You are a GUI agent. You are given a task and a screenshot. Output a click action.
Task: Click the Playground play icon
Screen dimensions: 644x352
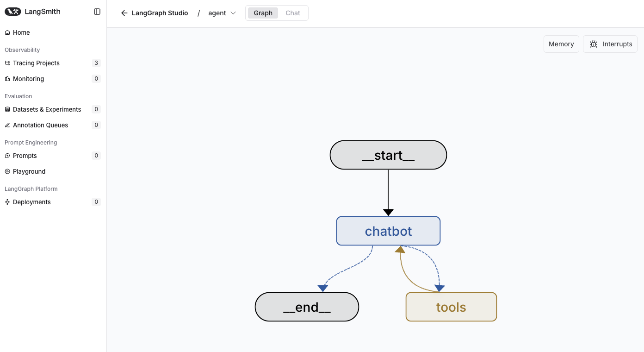(7, 171)
